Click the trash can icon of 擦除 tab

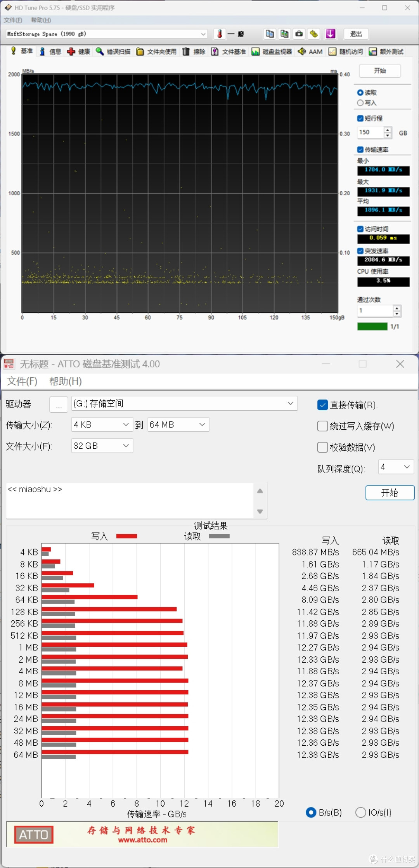pyautogui.click(x=186, y=52)
